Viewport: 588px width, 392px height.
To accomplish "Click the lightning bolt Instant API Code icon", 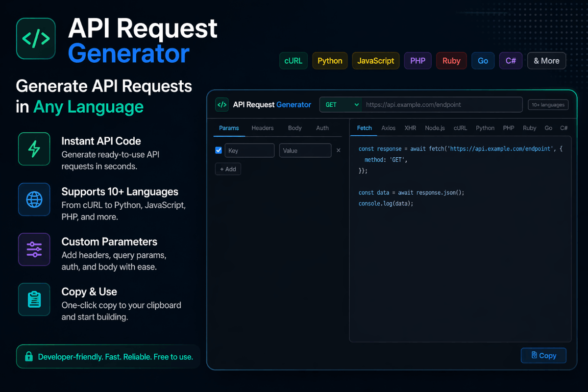I will [x=34, y=149].
